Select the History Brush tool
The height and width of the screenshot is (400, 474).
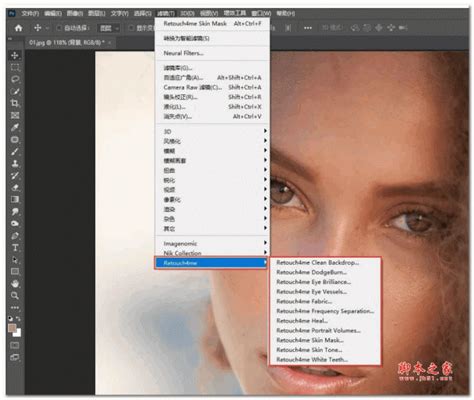pyautogui.click(x=15, y=176)
